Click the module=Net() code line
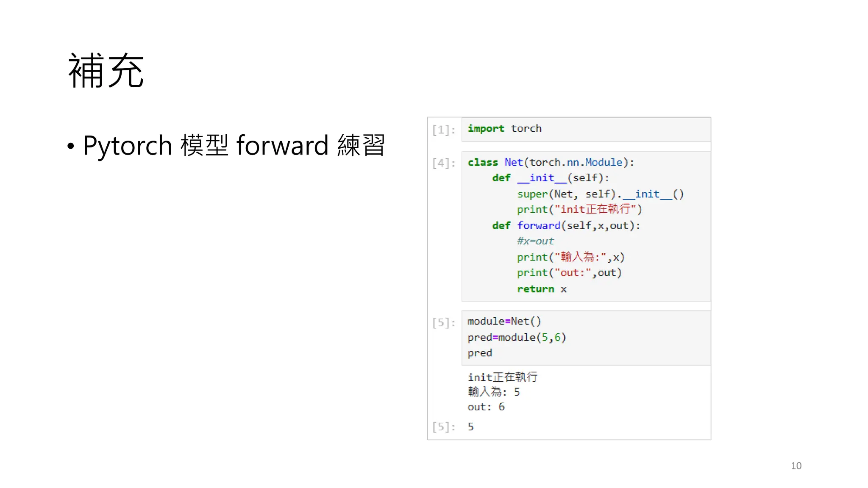868x488 pixels. [504, 321]
